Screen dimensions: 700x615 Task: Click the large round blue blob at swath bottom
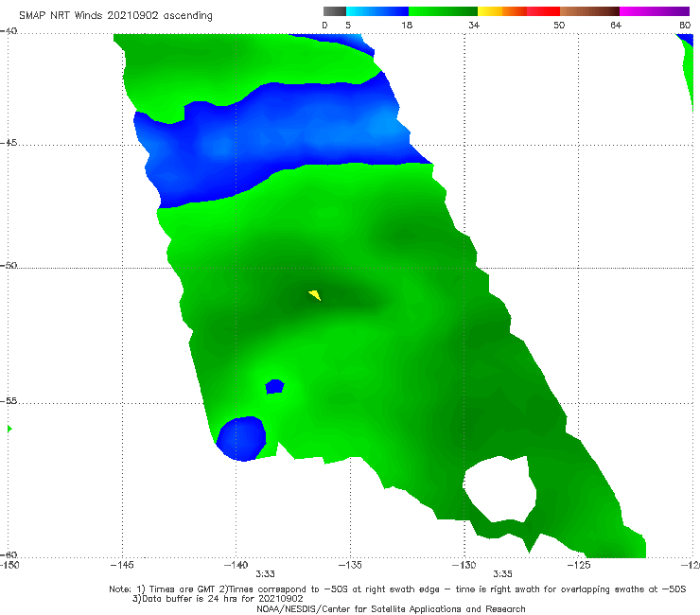241,439
